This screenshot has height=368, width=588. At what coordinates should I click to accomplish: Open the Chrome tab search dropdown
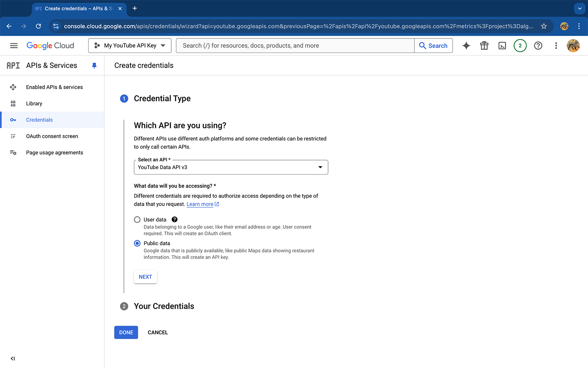pos(580,8)
